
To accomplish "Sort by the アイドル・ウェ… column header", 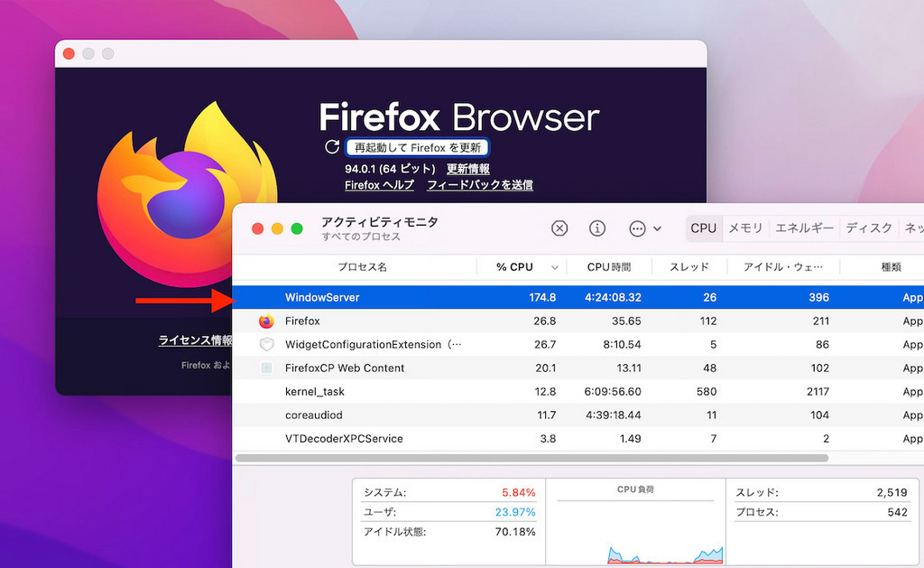I will 783,267.
